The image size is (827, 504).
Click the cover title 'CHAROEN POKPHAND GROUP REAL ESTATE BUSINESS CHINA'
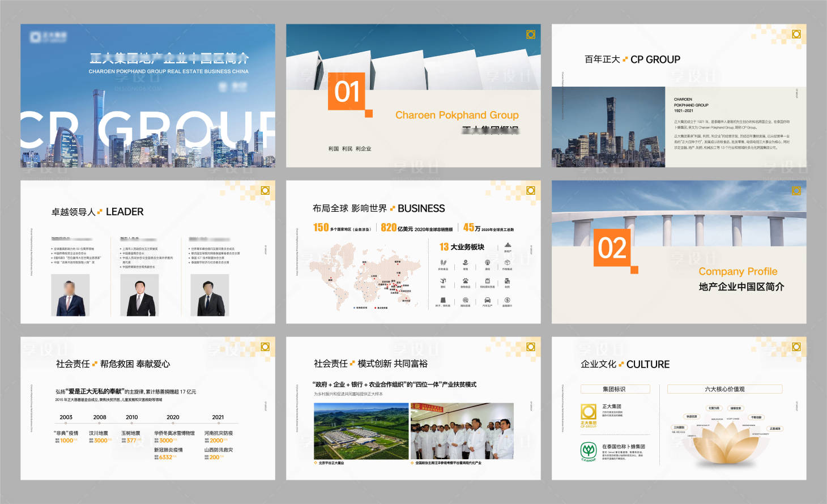[168, 71]
